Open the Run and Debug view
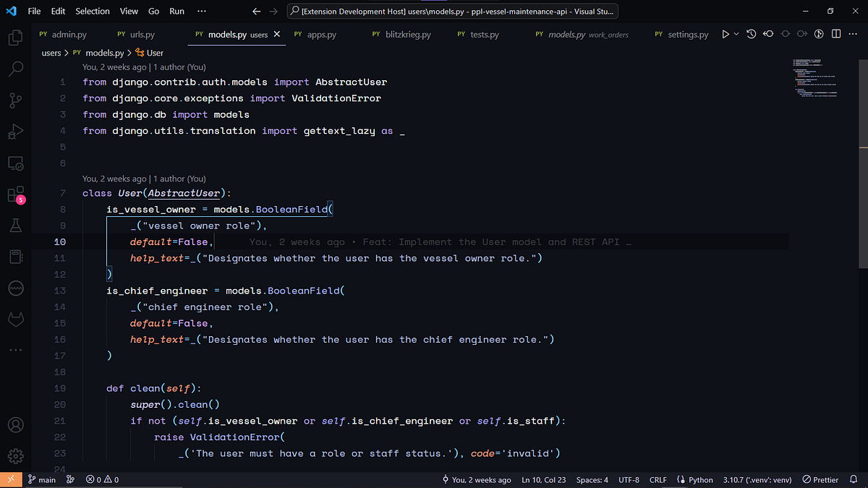 pos(16,132)
